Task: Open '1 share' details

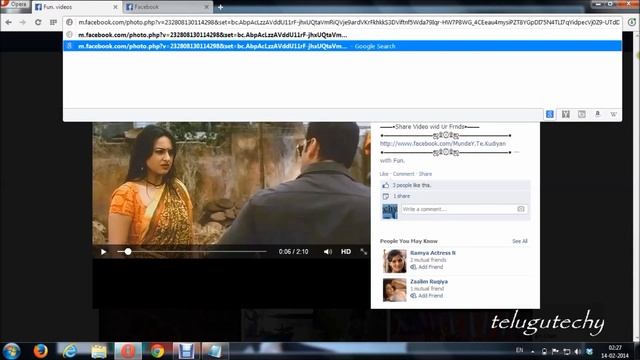Action: point(402,196)
